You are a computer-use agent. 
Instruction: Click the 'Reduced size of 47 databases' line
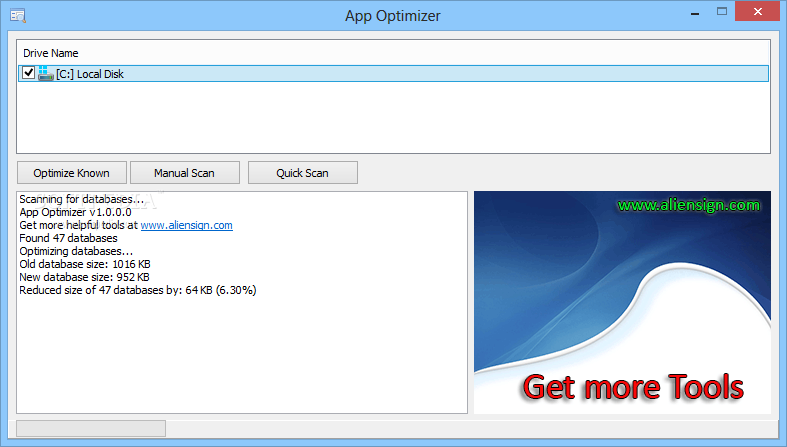pos(138,290)
